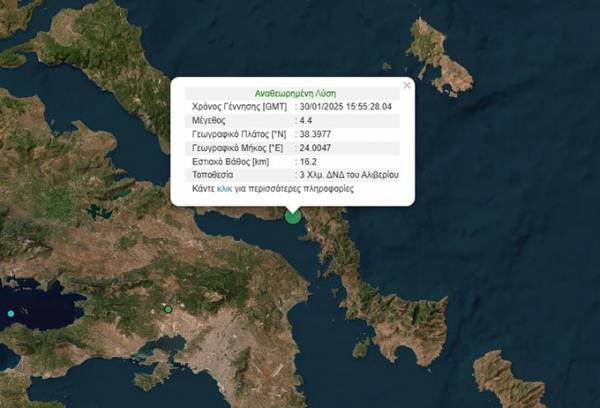
Task: Click the 'Γεωγραφικό Μήκος [°E]' label
Action: [238, 148]
